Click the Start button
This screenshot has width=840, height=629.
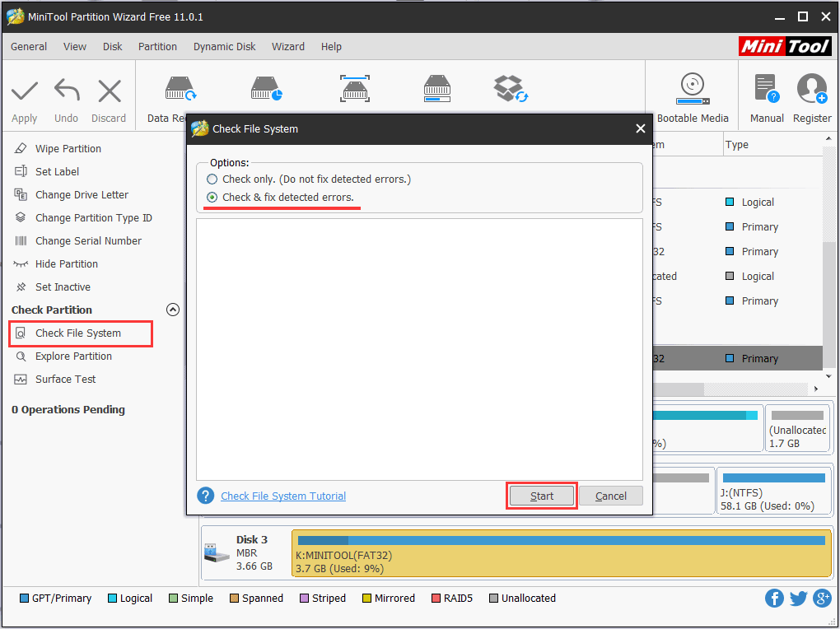(x=542, y=496)
